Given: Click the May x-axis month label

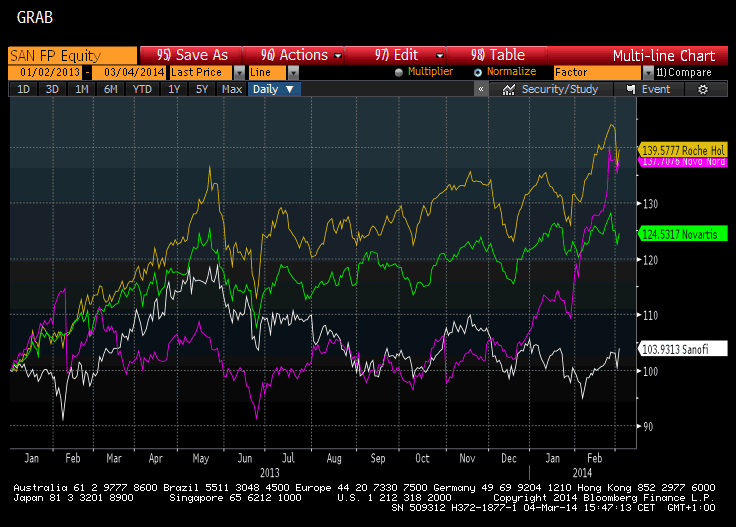Looking at the screenshot, I should click(201, 458).
